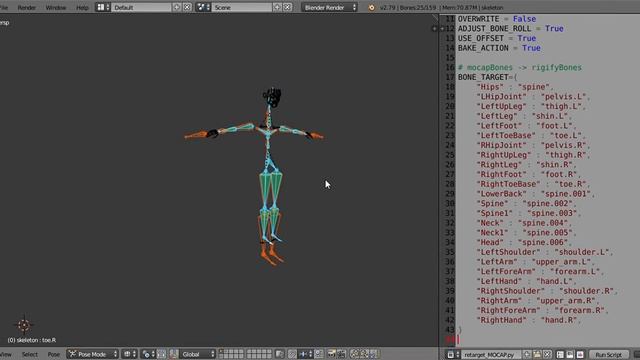Click "OVERWRITE = False" line

pos(497,19)
